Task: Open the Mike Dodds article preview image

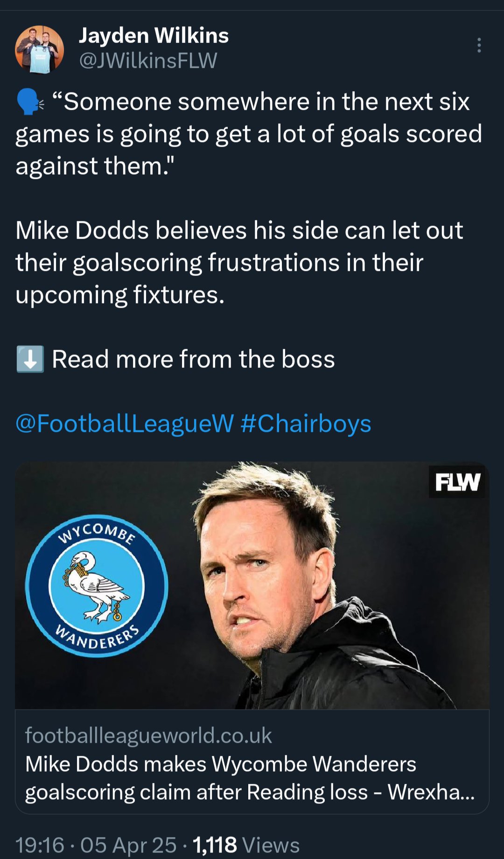Action: 252,585
